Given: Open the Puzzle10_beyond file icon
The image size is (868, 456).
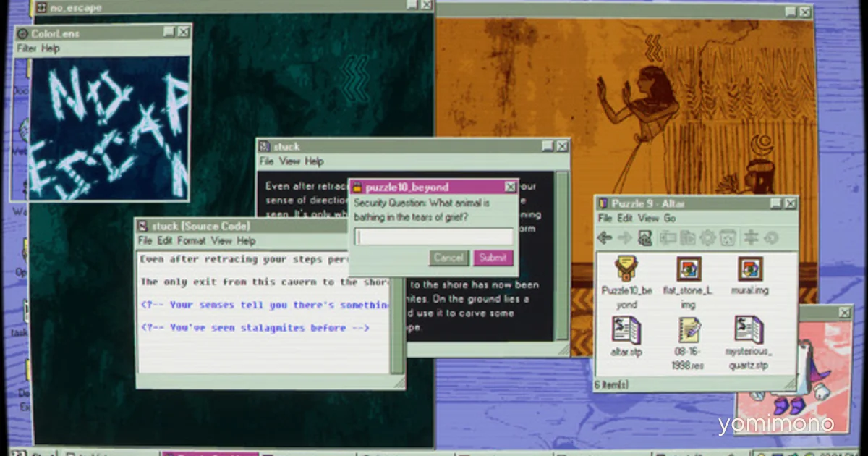Looking at the screenshot, I should click(626, 269).
